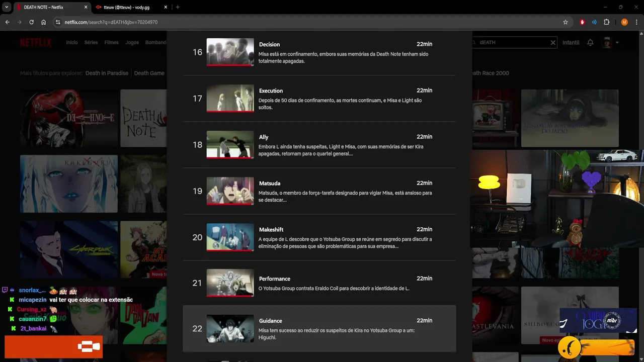Reload the Netflix page

[x=31, y=22]
